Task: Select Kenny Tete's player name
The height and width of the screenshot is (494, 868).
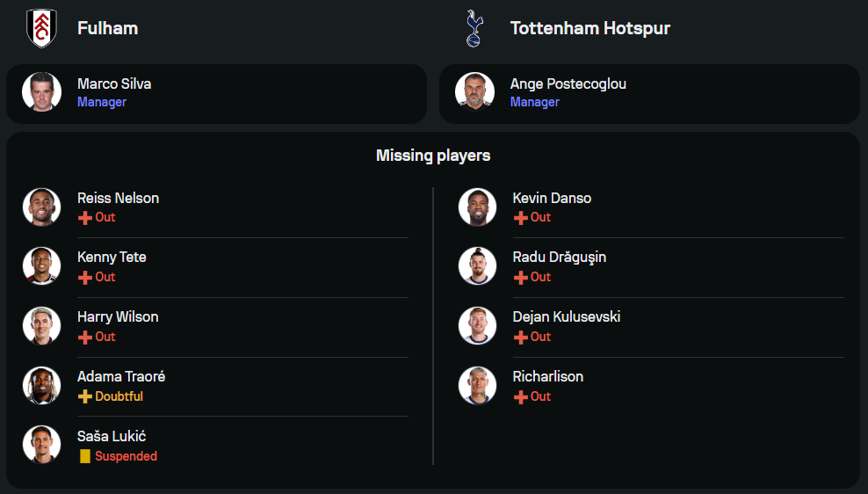Action: click(112, 258)
